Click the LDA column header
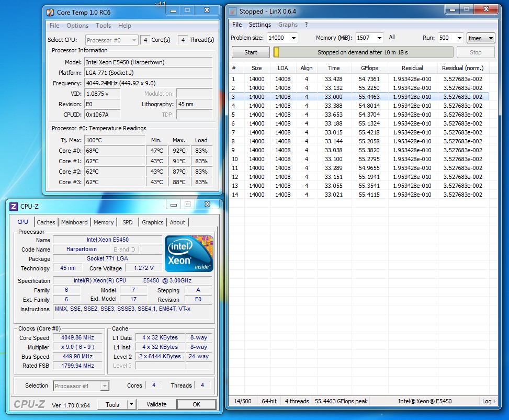This screenshot has height=420, width=509. point(282,68)
